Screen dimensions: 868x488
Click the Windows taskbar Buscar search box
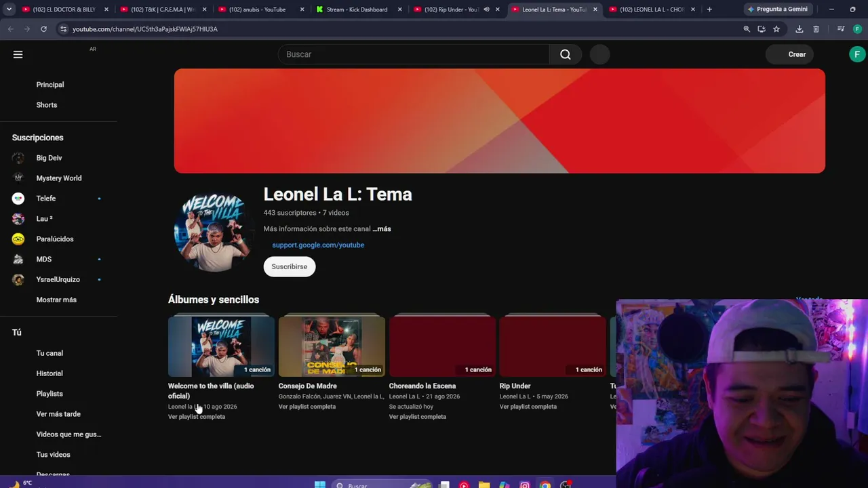click(383, 485)
